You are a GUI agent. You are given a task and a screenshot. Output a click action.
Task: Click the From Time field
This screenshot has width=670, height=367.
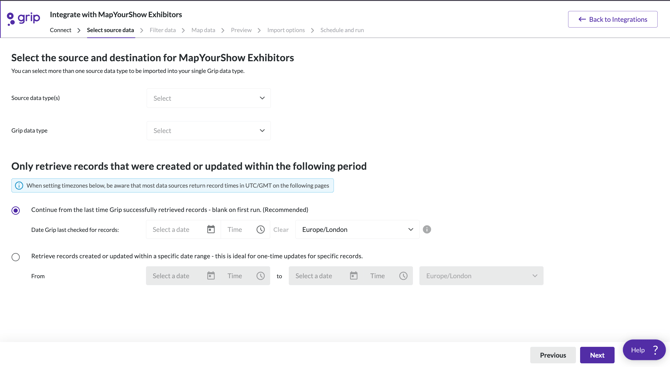coord(246,276)
